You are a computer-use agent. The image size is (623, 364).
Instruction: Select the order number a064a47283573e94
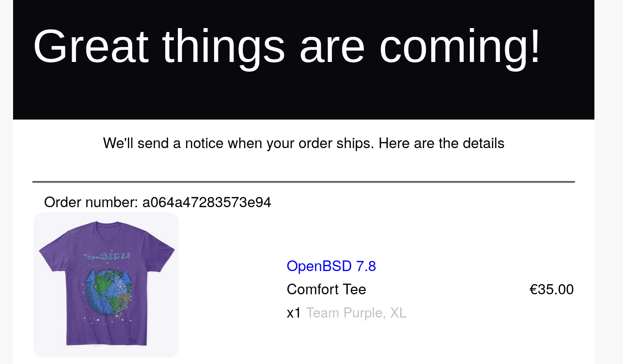(x=206, y=202)
